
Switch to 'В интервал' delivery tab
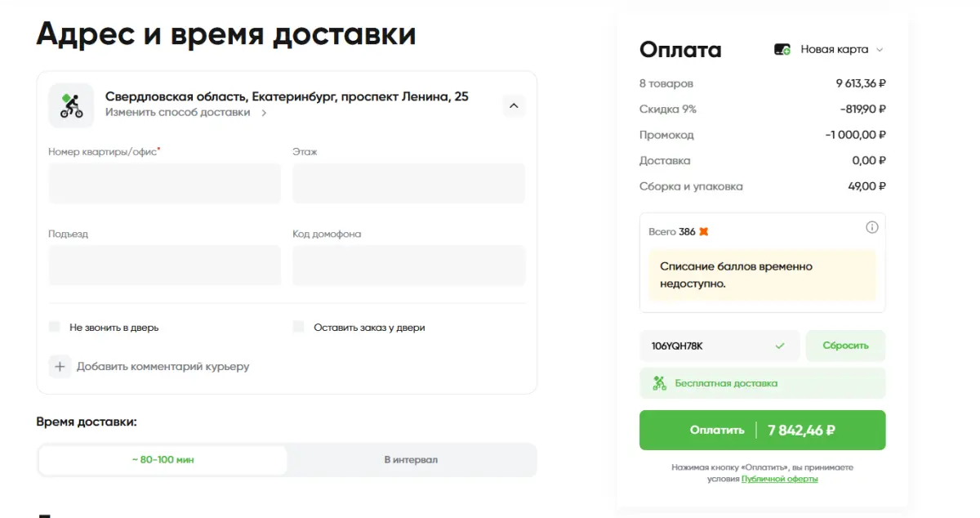click(411, 460)
